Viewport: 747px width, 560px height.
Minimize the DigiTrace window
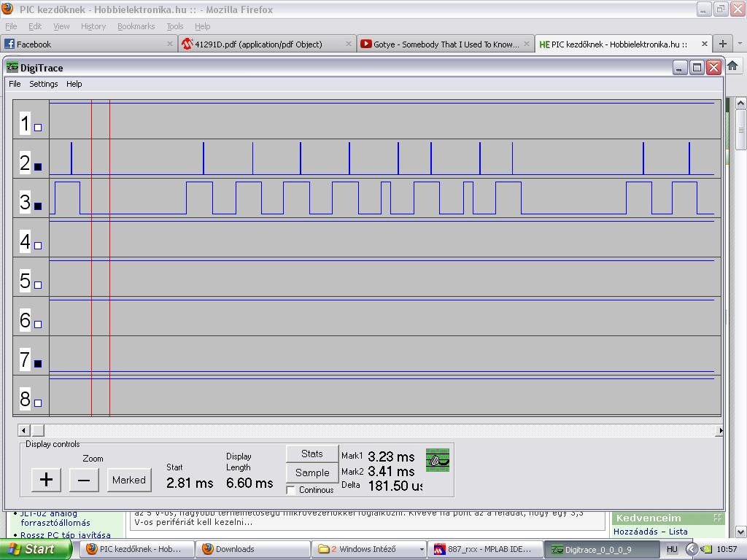680,68
